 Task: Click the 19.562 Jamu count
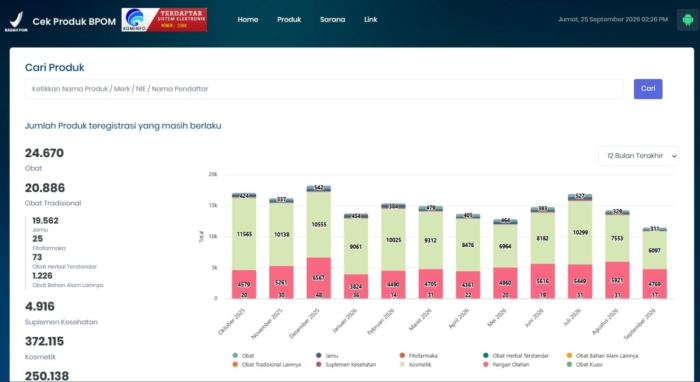[x=45, y=220]
